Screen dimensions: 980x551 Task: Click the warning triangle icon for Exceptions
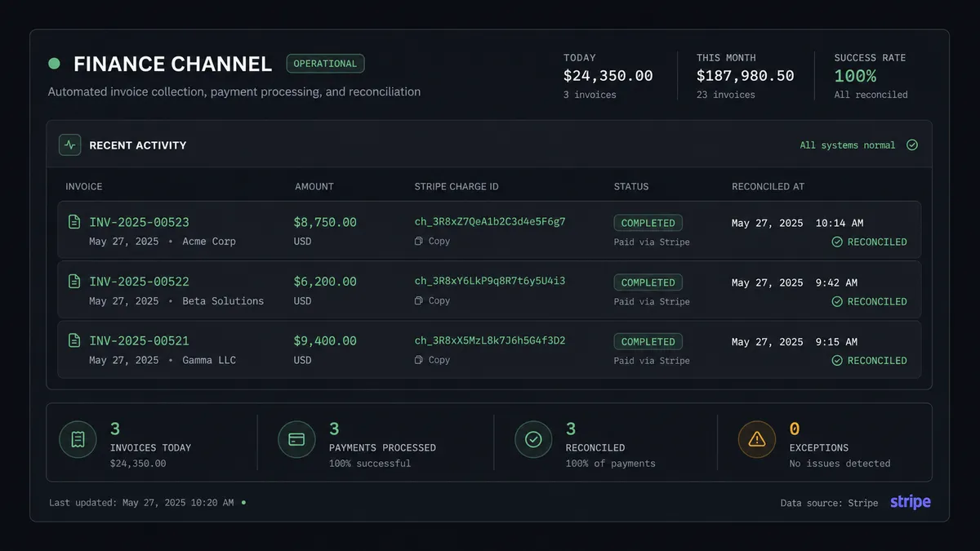[757, 440]
